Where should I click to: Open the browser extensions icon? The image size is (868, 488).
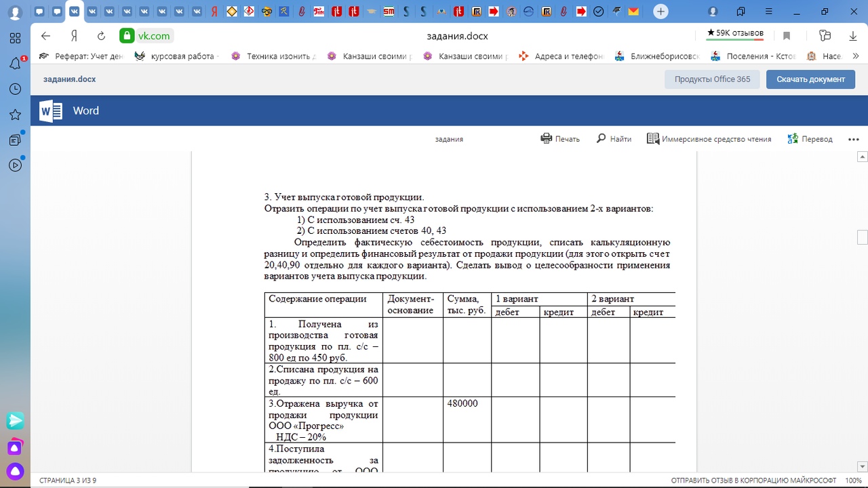pos(825,36)
